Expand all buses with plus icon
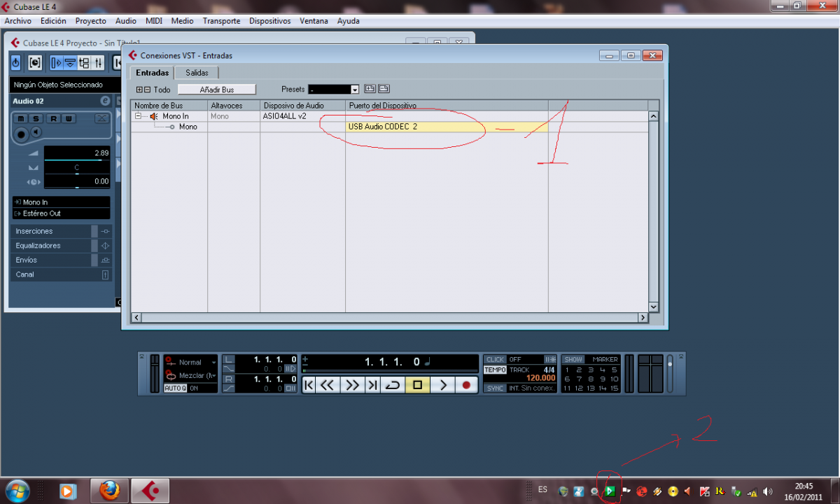Screen dimensions: 840x504 click(139, 90)
